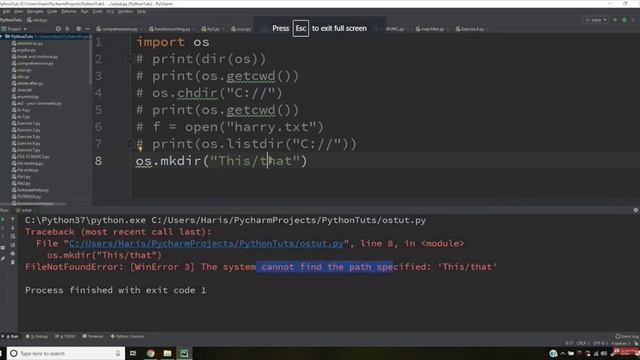Open file write.py in project tree
640x360 pixels.
click(x=25, y=170)
